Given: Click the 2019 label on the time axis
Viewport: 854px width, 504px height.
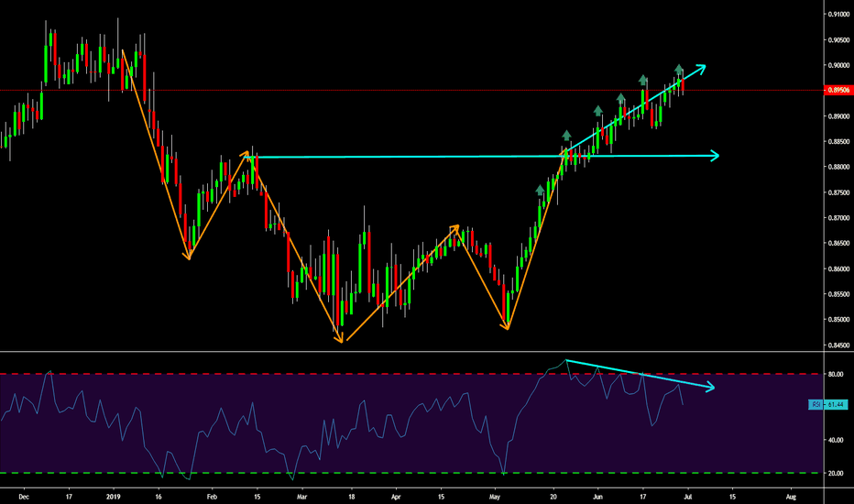Looking at the screenshot, I should coord(114,497).
